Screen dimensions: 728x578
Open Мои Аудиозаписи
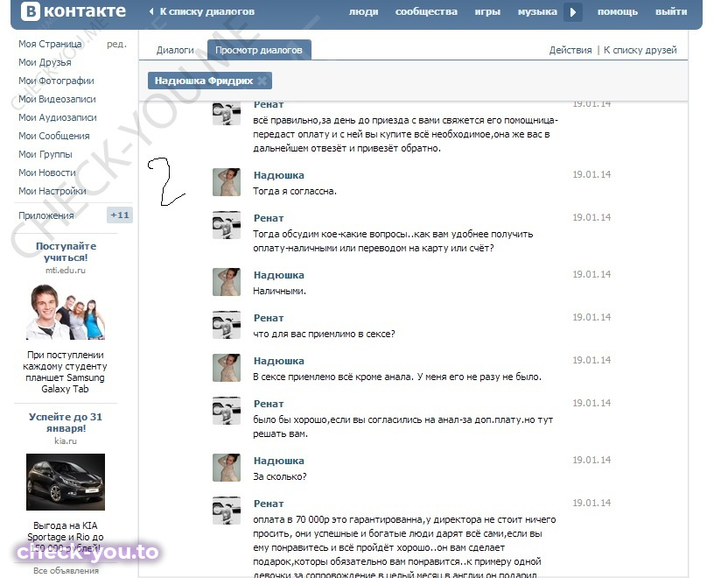pyautogui.click(x=58, y=117)
